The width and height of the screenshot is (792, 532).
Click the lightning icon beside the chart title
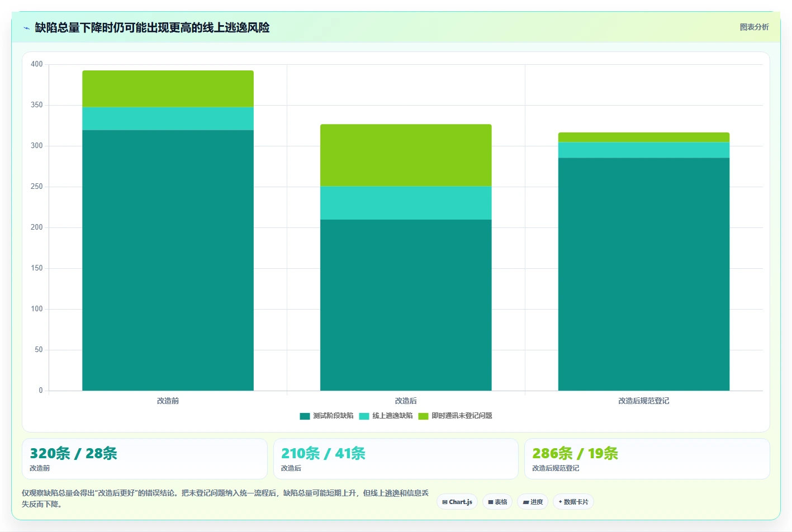[x=26, y=28]
